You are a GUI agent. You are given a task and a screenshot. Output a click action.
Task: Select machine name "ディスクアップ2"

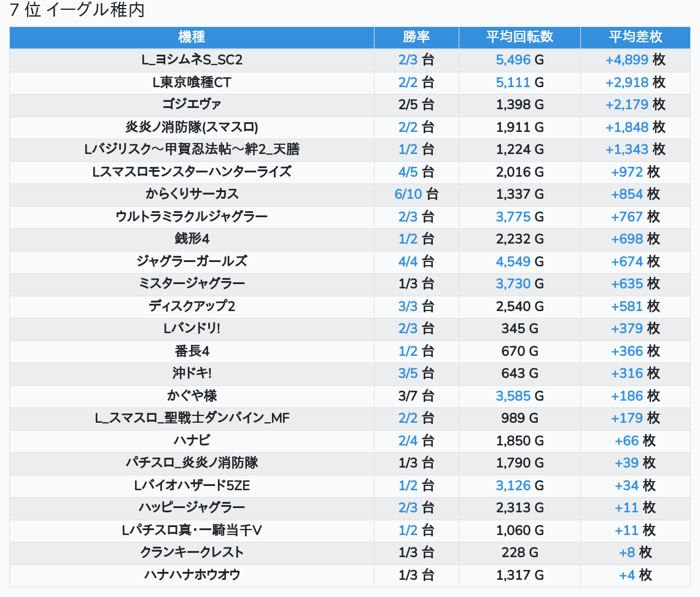(192, 307)
